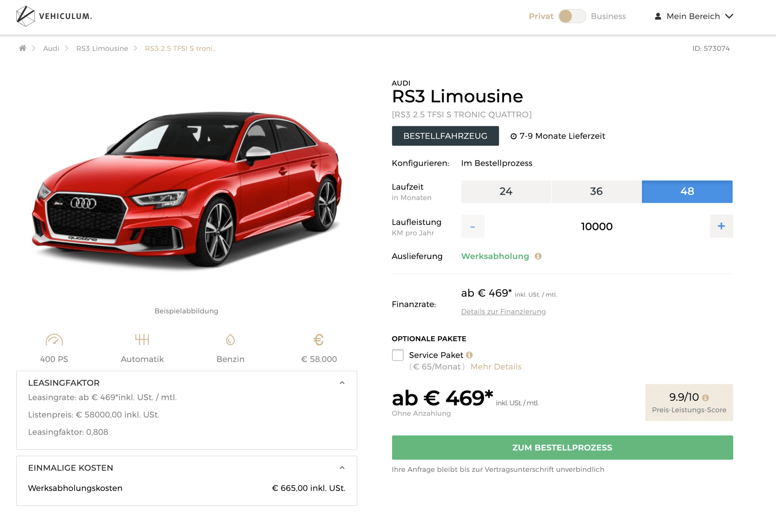This screenshot has height=532, width=776.
Task: Click Leasingrate ab € 469 line
Action: (102, 397)
